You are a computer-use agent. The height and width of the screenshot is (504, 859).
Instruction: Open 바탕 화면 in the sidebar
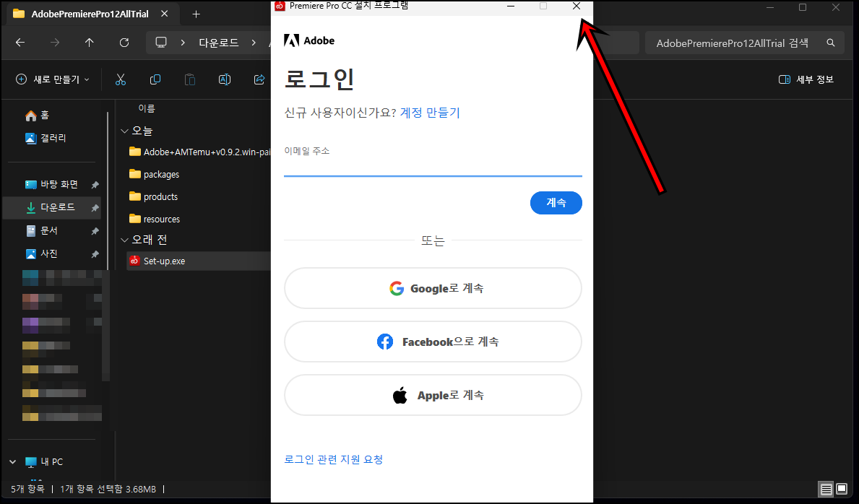click(x=52, y=185)
